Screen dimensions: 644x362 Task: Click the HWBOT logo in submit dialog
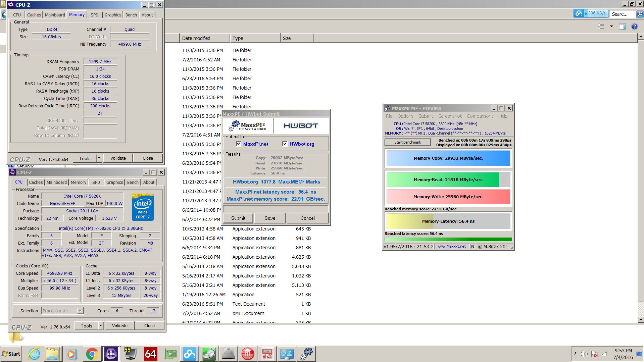pos(301,125)
